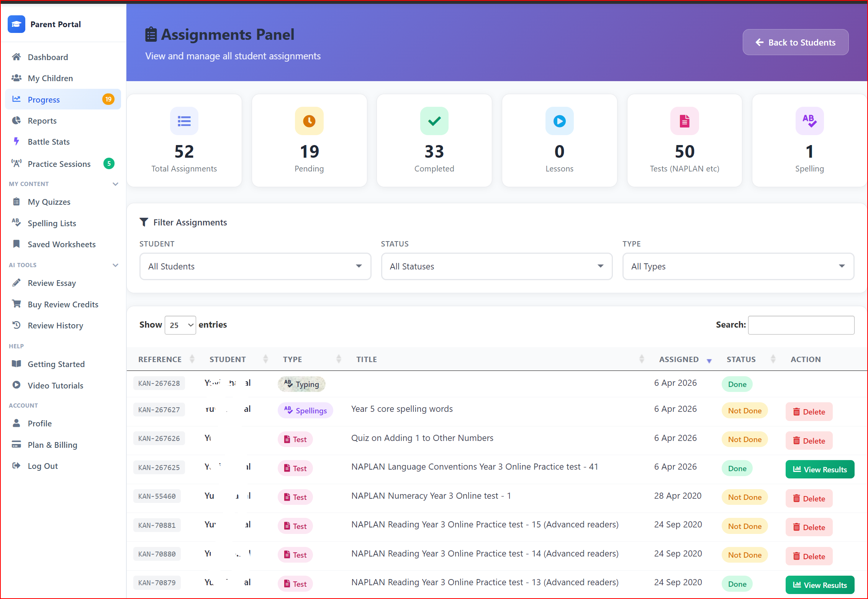Screen dimensions: 868x599
Task: Change the show entries count selector
Action: click(180, 325)
